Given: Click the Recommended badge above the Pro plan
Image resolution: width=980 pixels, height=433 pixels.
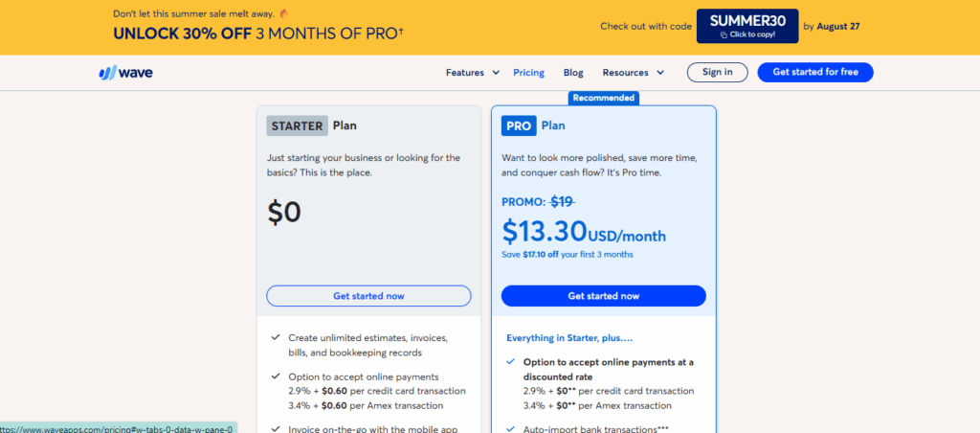Looking at the screenshot, I should tap(603, 98).
